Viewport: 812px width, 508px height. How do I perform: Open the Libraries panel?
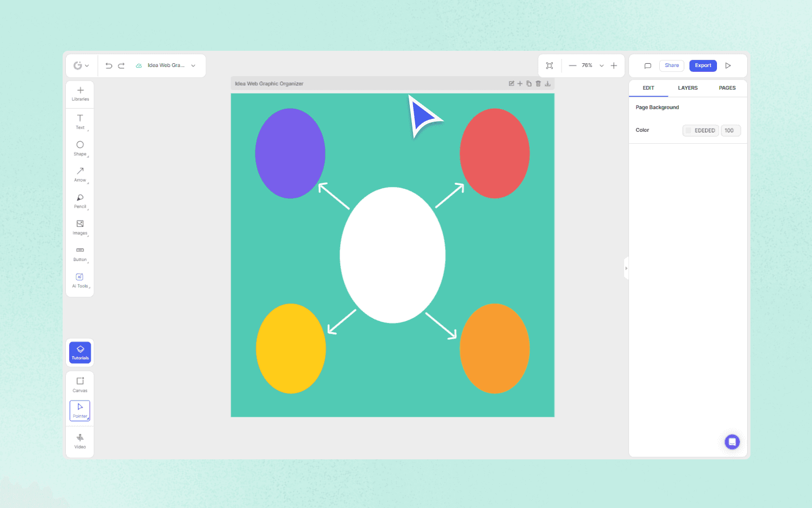pyautogui.click(x=80, y=93)
